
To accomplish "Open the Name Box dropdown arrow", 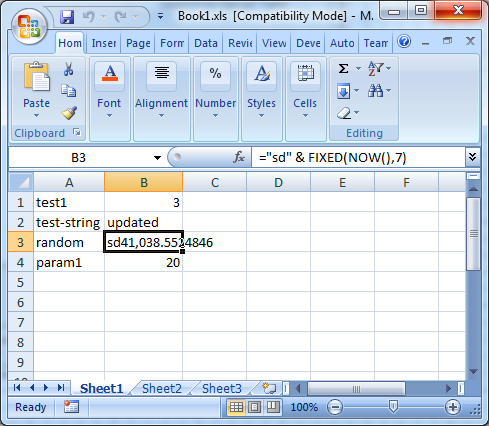I will point(157,158).
